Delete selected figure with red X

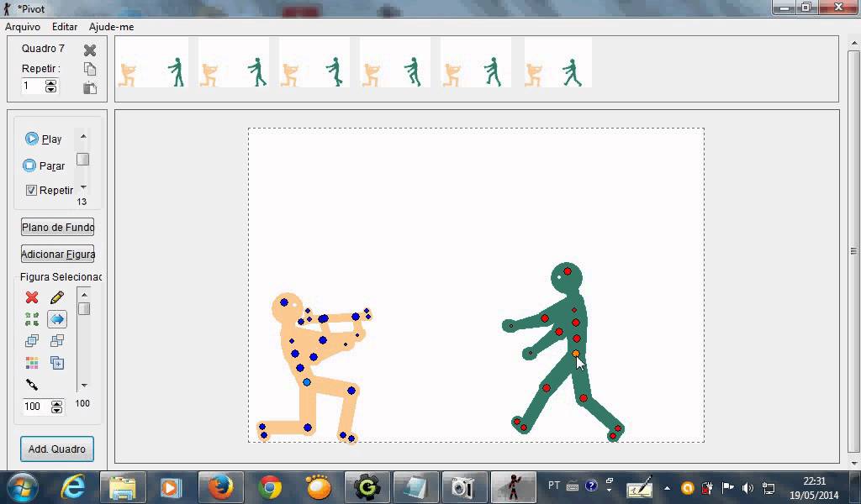click(32, 297)
